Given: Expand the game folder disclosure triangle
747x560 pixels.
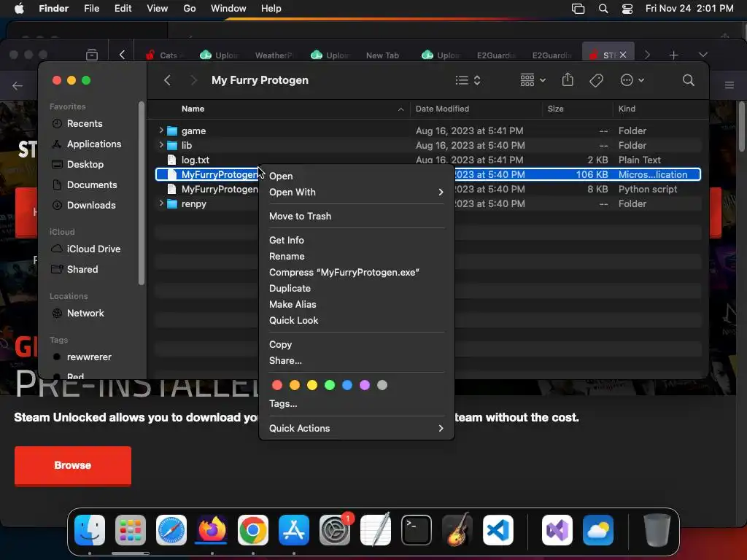Looking at the screenshot, I should coord(161,130).
